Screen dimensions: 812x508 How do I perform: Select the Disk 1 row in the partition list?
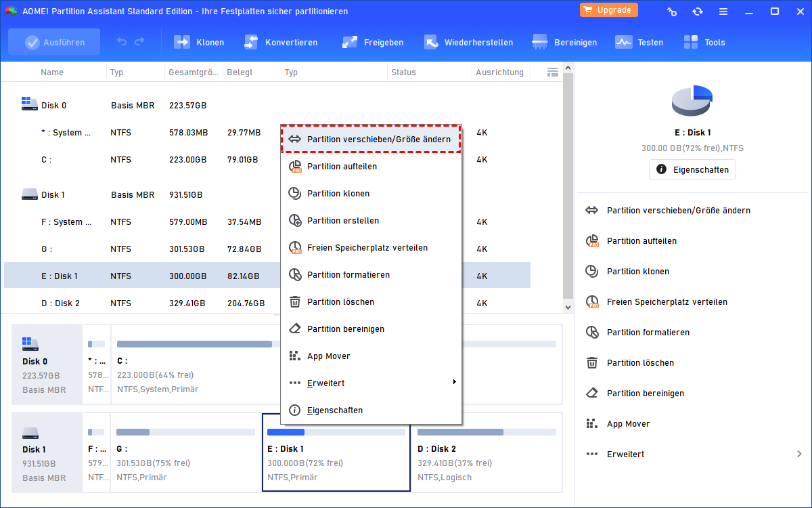coord(267,194)
